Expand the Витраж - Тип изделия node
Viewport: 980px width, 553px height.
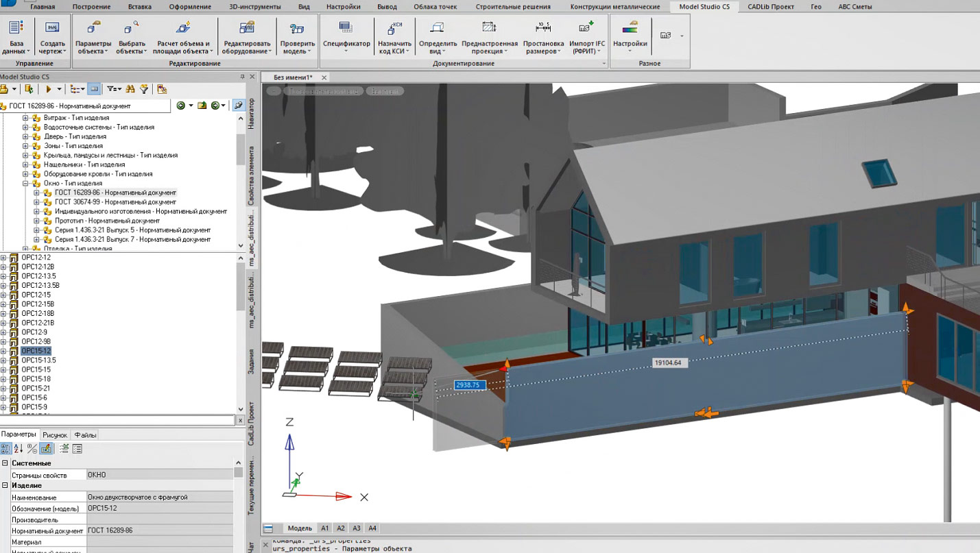(25, 118)
